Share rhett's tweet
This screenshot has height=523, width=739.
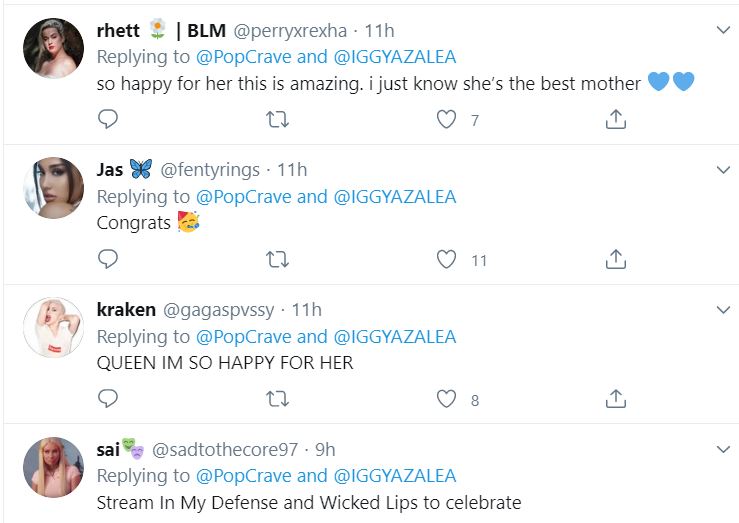[616, 120]
